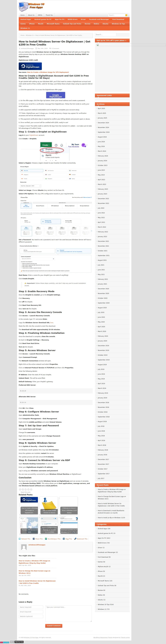Open How to Create a Windows Image link

(48, 72)
